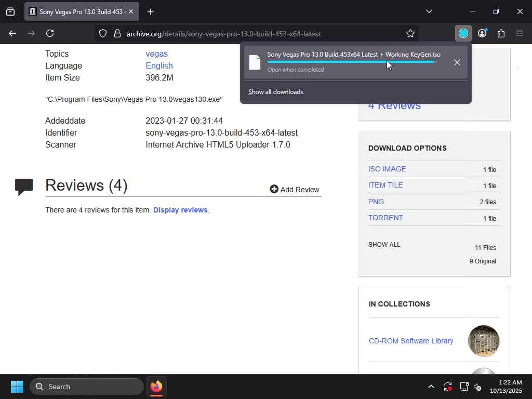Open the Windows Start menu
Viewport: 532px width, 399px height.
(17, 387)
